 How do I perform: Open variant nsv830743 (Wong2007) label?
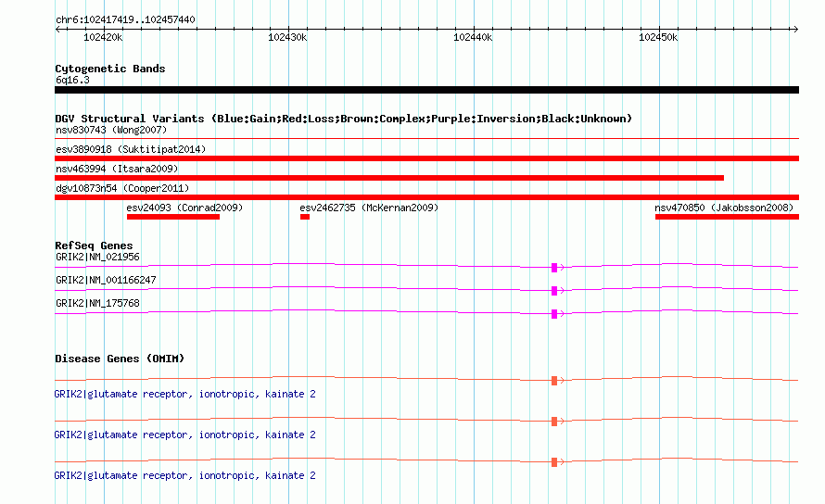111,130
